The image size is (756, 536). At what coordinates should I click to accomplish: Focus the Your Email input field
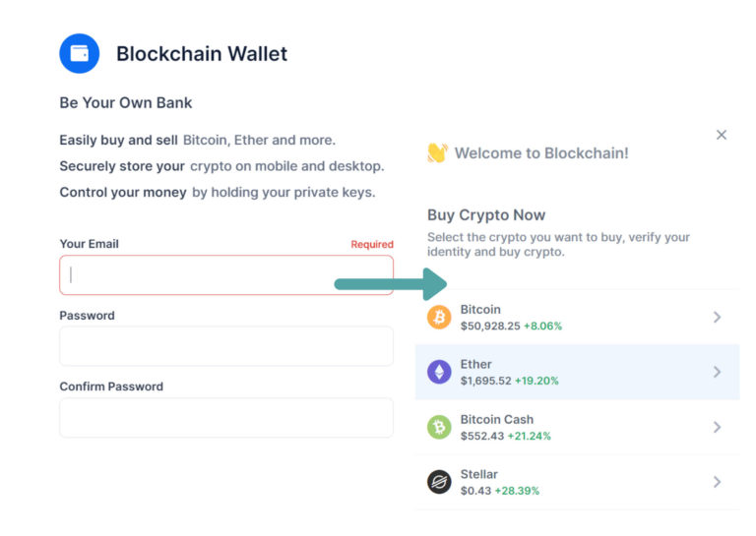click(226, 275)
